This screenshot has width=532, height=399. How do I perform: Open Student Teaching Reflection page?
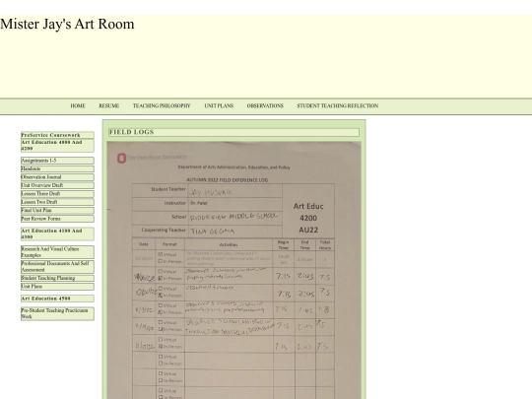click(x=338, y=105)
